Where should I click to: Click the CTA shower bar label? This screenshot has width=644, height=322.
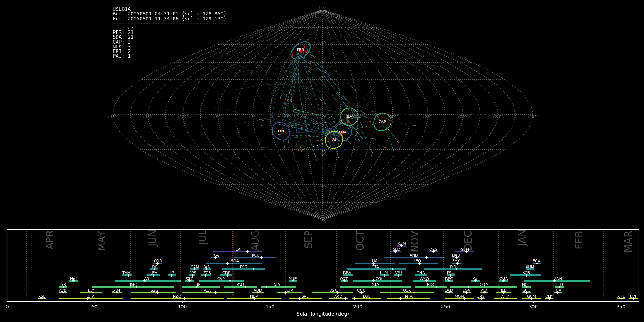[x=375, y=267]
